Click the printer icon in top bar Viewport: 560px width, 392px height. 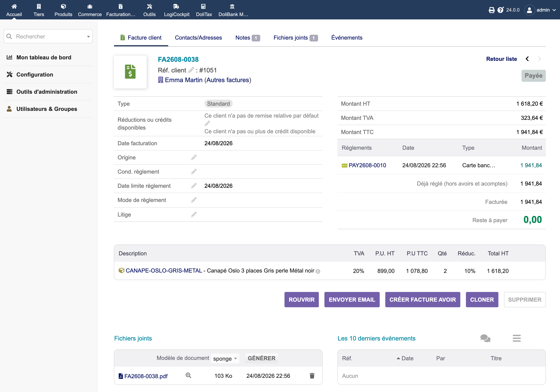point(492,10)
